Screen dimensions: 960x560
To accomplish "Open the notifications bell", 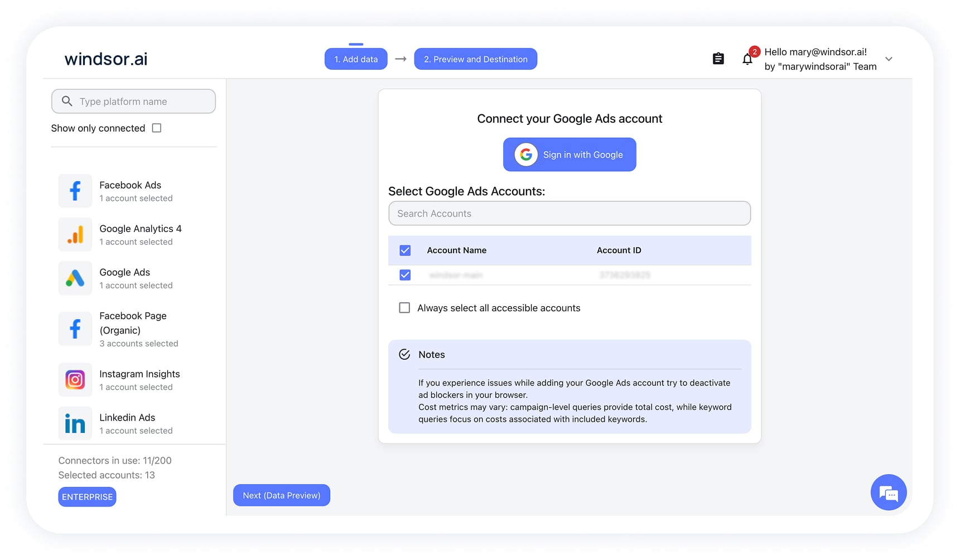I will 747,59.
